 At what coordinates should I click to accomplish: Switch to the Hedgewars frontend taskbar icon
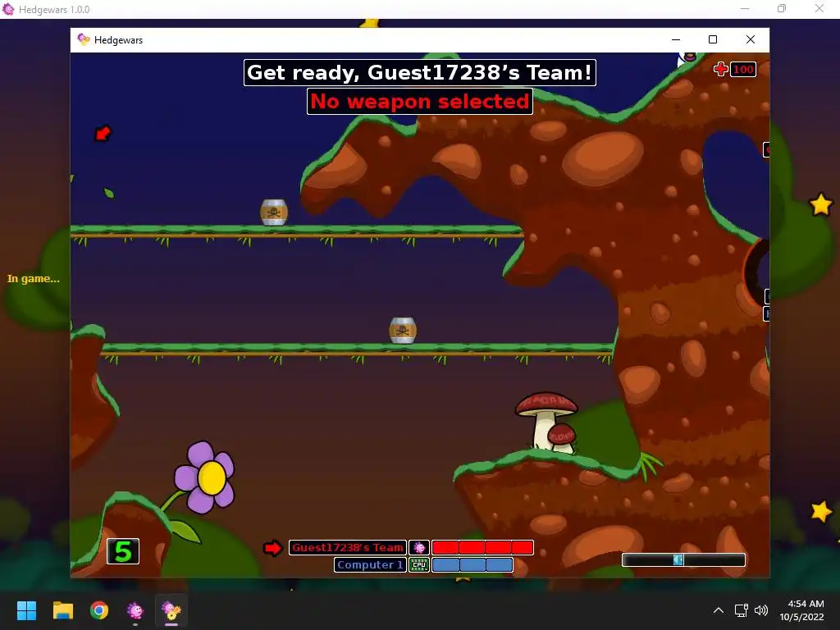(x=135, y=610)
